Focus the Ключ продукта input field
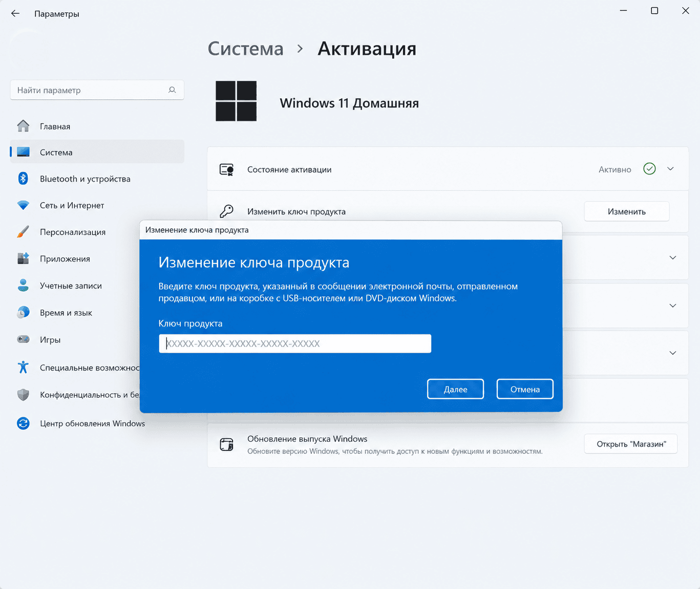Image resolution: width=700 pixels, height=589 pixels. pyautogui.click(x=295, y=343)
